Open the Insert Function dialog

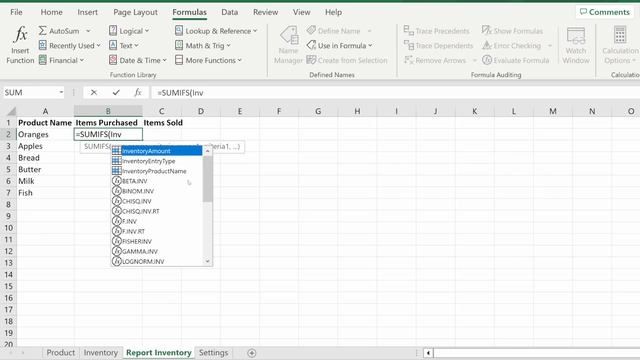coord(20,44)
